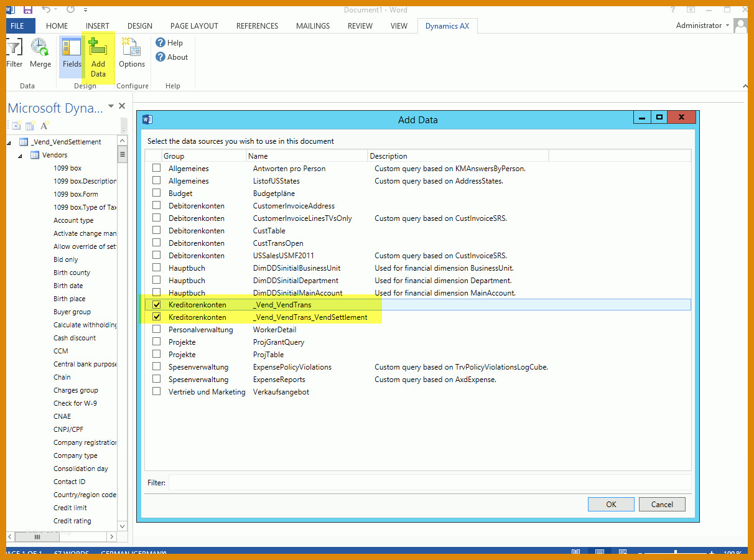The height and width of the screenshot is (560, 754).
Task: Switch to the INSERT tab
Action: tap(98, 26)
